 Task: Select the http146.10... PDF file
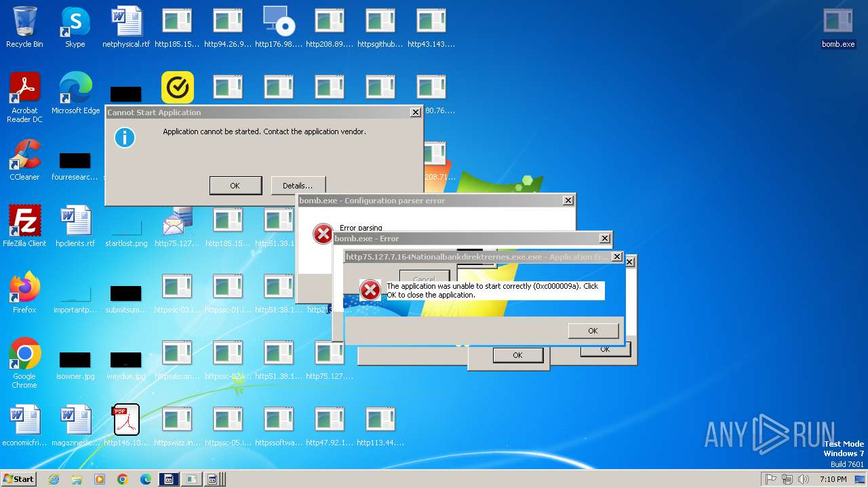(126, 426)
